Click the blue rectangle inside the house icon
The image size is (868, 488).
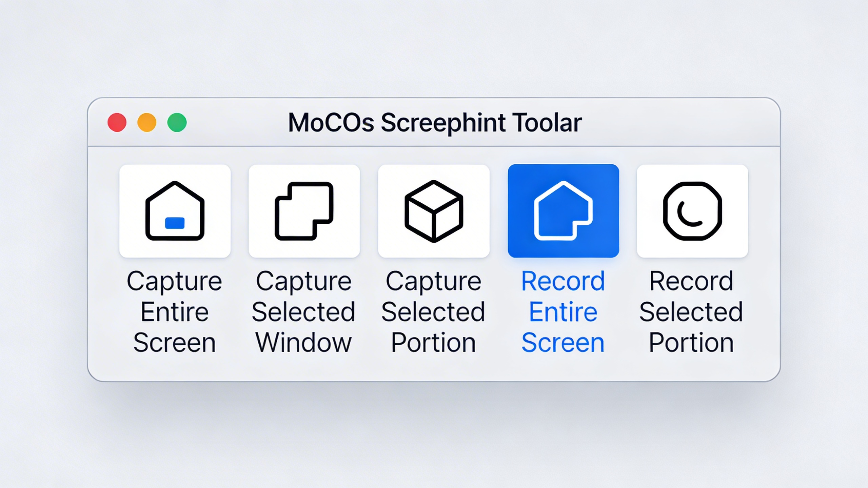175,223
